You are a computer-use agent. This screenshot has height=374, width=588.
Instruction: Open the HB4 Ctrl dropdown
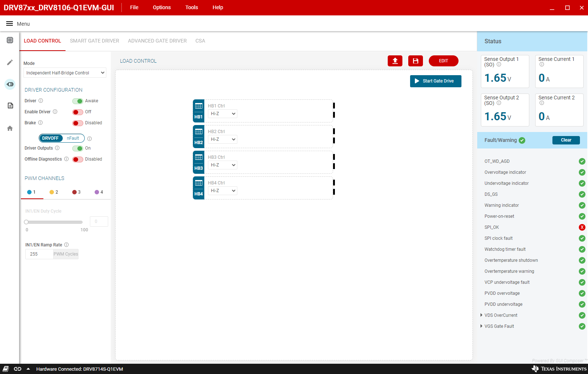point(223,191)
